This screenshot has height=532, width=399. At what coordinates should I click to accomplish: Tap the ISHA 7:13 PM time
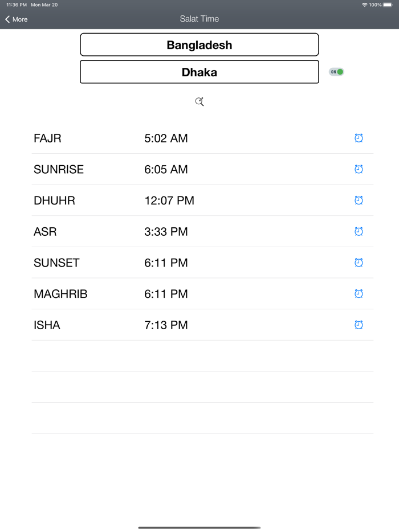[166, 325]
